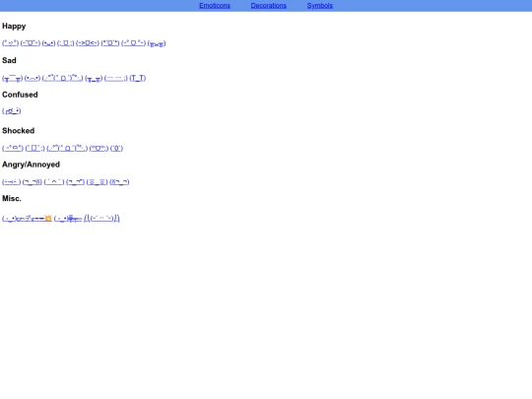The width and height of the screenshot is (532, 399).
Task: Click the fourth Happy emoticon with semicolons
Action: click(x=65, y=43)
